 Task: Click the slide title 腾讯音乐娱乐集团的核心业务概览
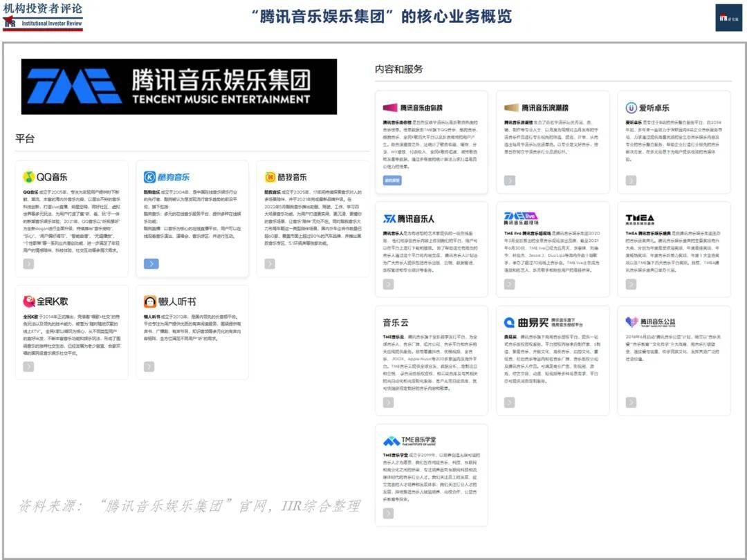382,16
